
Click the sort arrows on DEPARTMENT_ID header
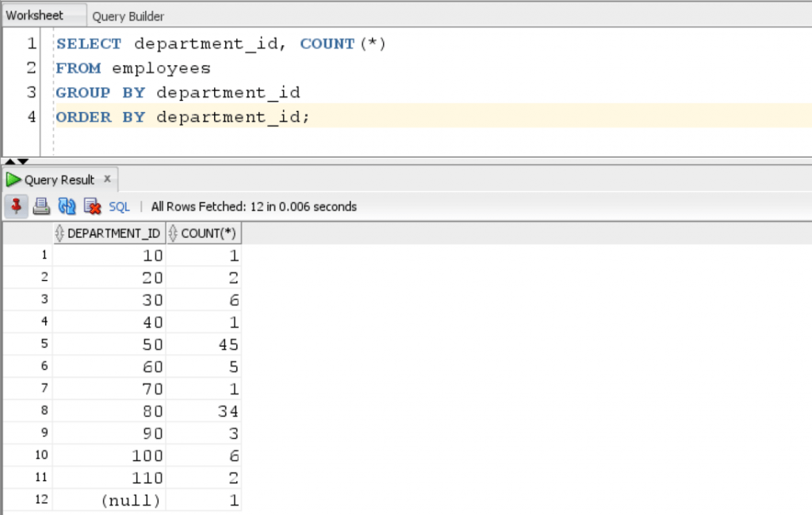click(x=59, y=233)
